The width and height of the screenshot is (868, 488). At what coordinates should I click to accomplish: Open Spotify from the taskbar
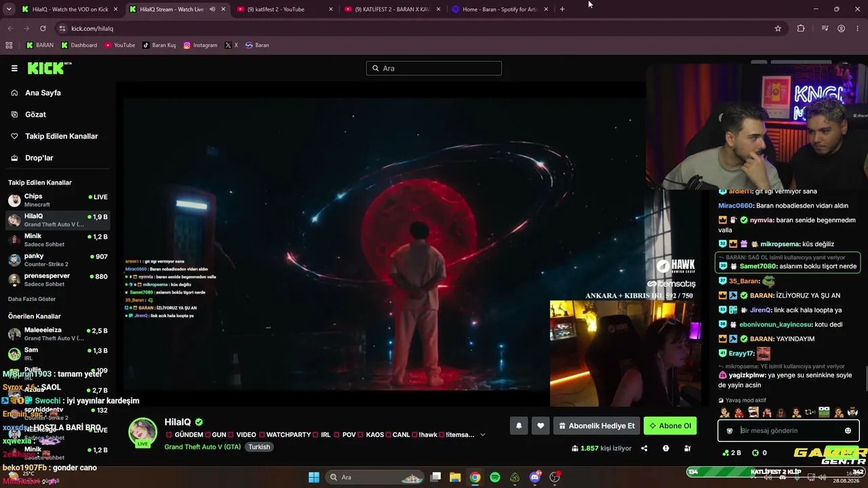[495, 477]
